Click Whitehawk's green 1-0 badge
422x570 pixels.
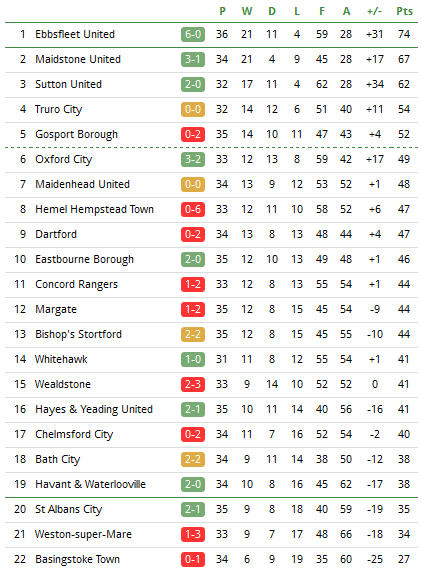coord(193,360)
